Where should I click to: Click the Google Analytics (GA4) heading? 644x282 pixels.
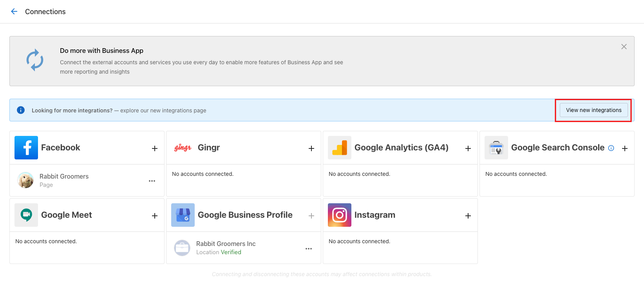(x=402, y=148)
